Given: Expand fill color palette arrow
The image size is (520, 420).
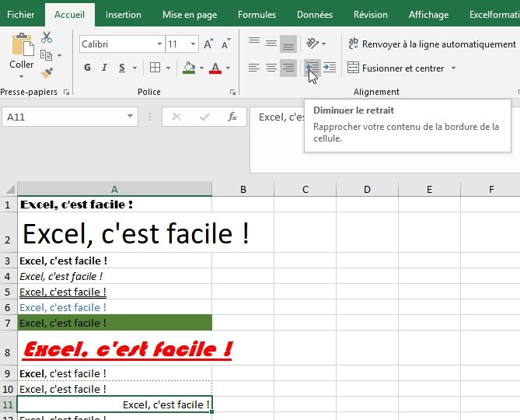Looking at the screenshot, I should point(201,68).
